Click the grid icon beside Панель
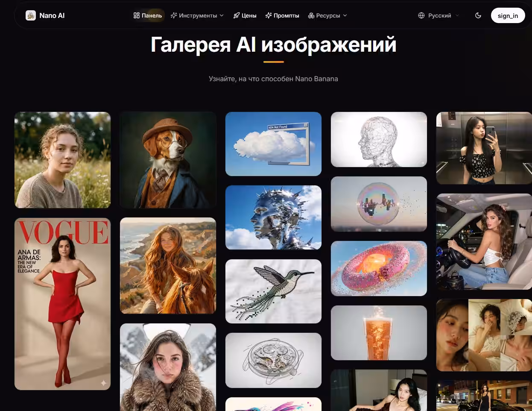 tap(137, 15)
